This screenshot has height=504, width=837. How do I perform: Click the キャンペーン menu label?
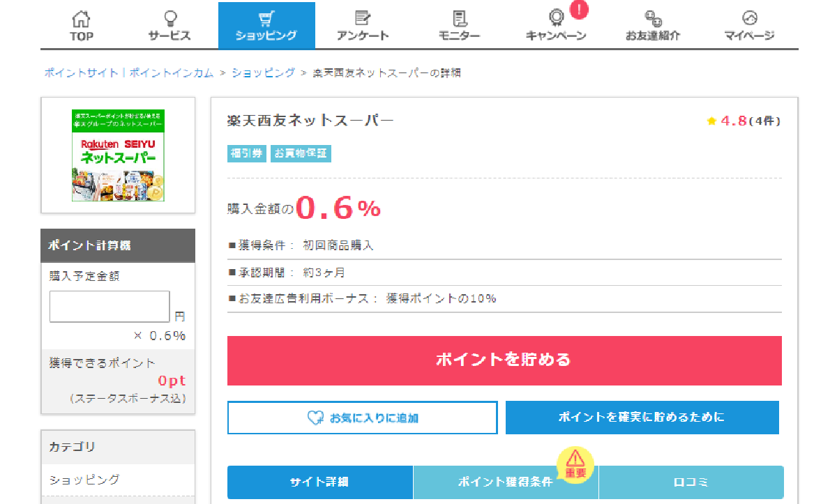[x=556, y=36]
